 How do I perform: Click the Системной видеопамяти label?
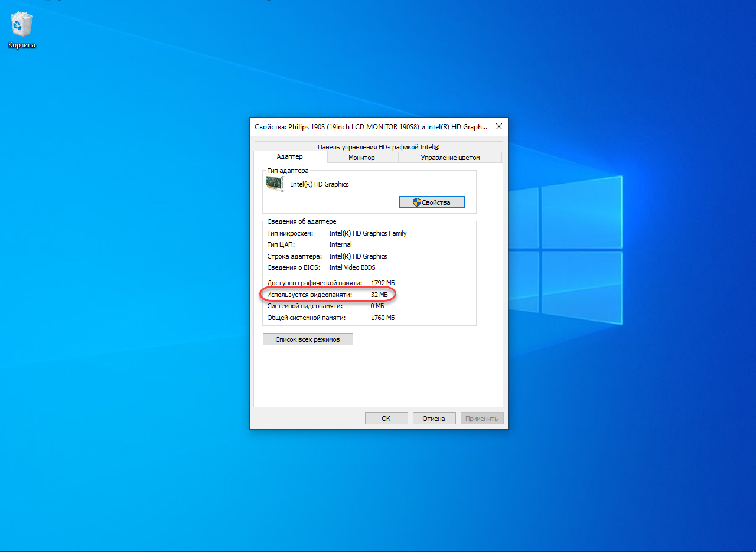[305, 306]
